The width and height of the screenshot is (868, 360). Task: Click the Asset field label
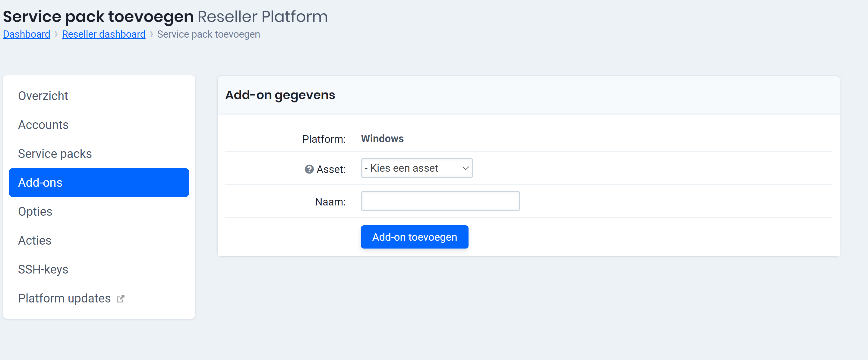(x=330, y=169)
